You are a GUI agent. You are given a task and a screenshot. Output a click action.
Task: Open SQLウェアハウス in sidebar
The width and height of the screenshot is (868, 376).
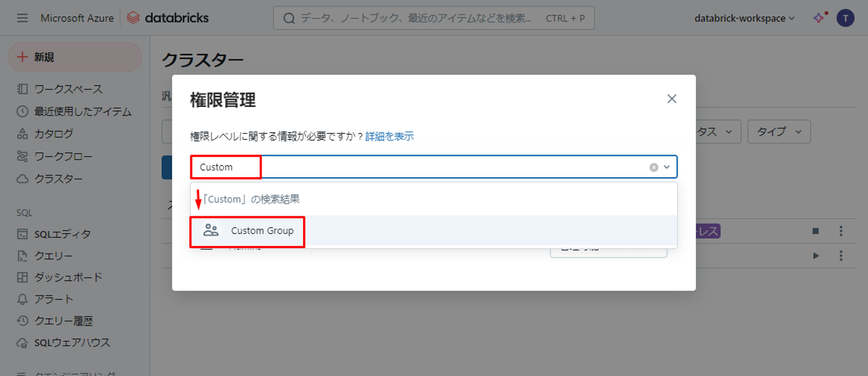click(72, 343)
